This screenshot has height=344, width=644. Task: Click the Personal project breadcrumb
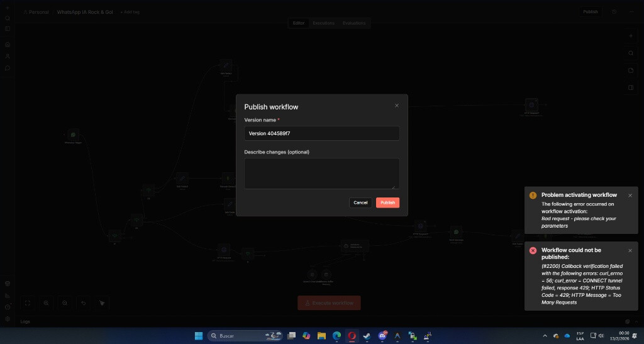pyautogui.click(x=36, y=12)
